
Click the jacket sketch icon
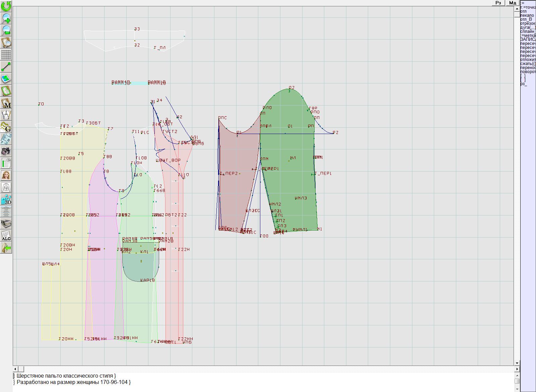point(6,187)
